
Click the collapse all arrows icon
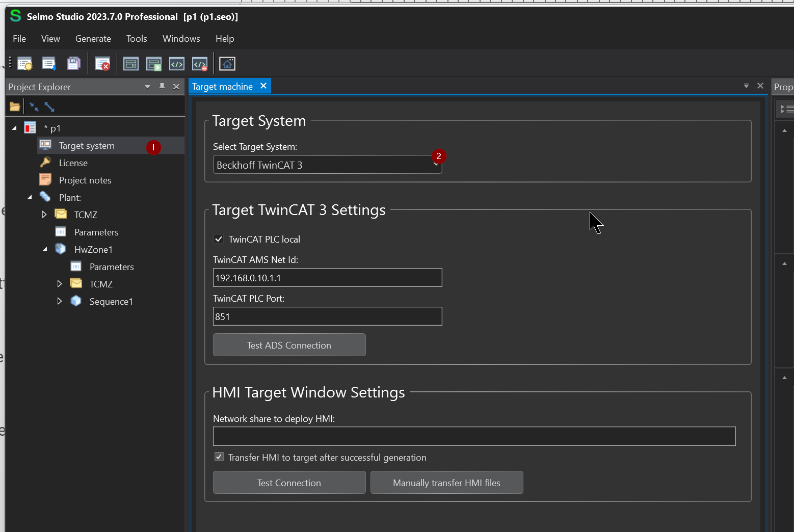click(x=34, y=107)
